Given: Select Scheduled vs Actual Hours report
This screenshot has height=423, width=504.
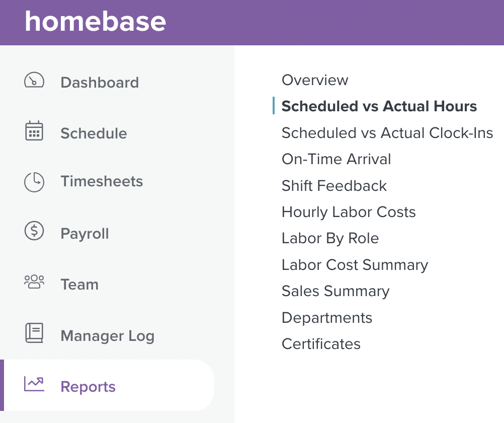Looking at the screenshot, I should click(379, 106).
